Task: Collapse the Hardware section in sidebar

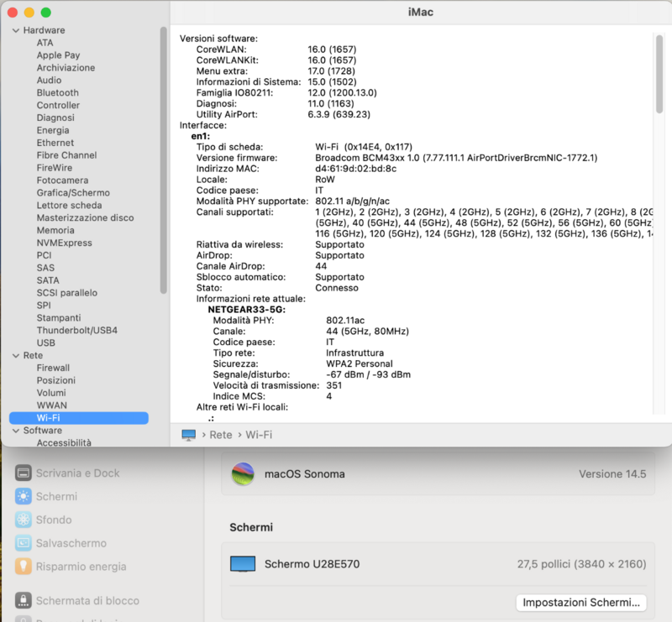Action: tap(14, 30)
